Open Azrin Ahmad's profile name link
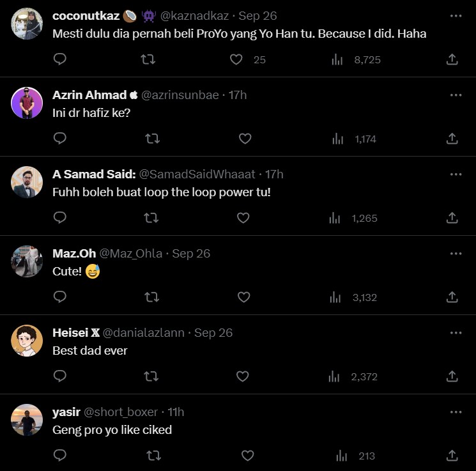 pos(89,95)
